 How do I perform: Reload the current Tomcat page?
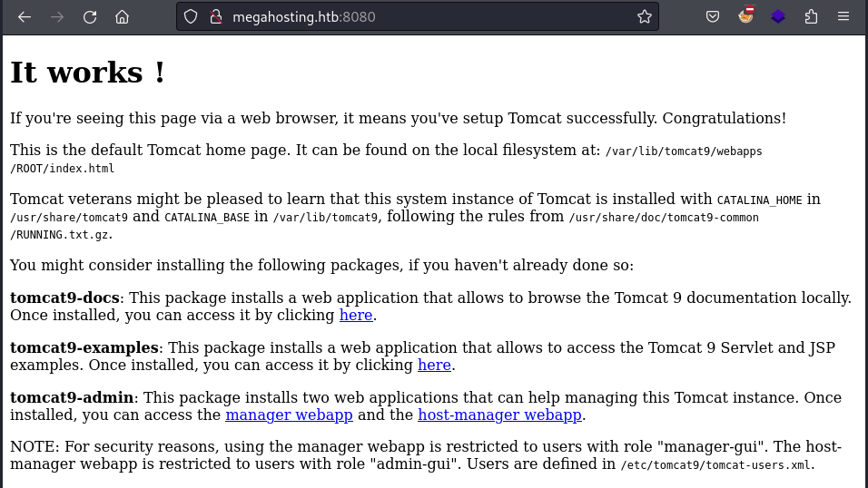(x=90, y=16)
